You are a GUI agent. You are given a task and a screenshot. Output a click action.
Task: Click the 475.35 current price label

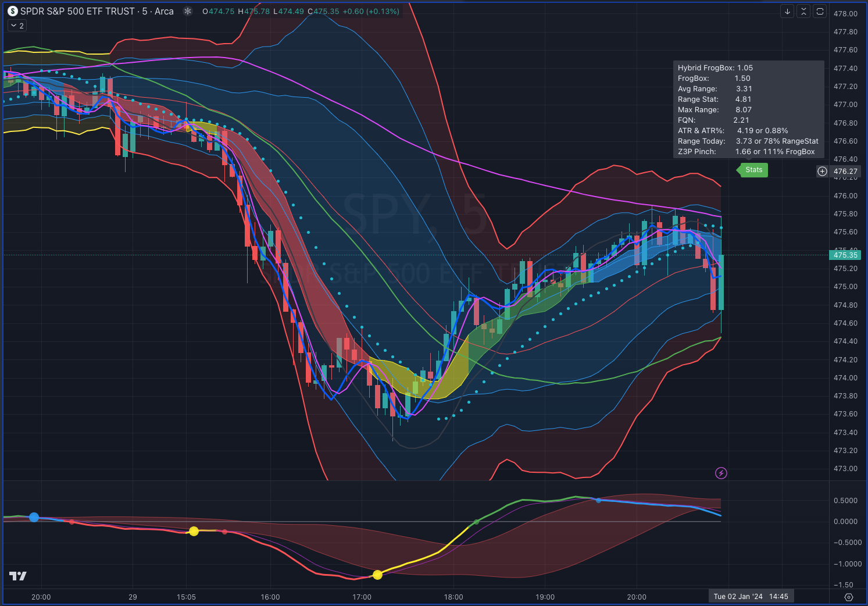[x=845, y=255]
